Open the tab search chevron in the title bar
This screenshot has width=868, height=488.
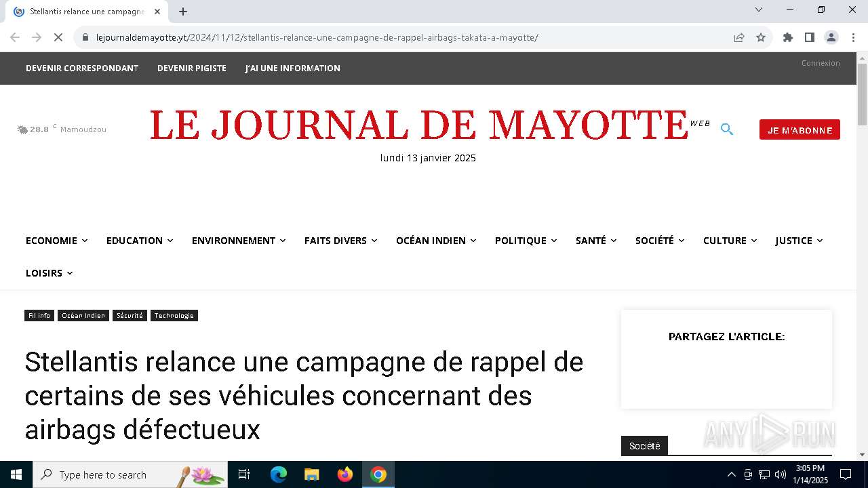click(x=759, y=9)
